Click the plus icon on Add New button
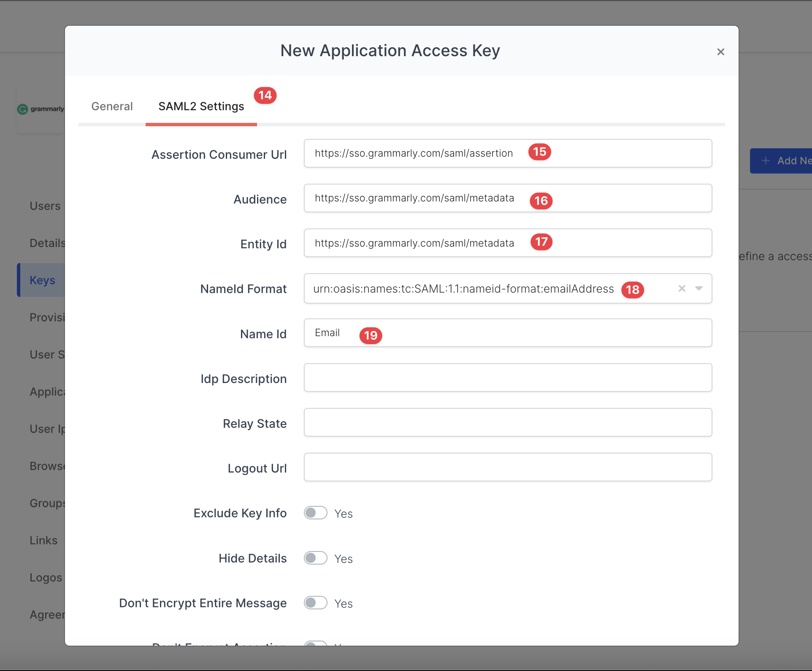The height and width of the screenshot is (671, 812). coord(766,160)
